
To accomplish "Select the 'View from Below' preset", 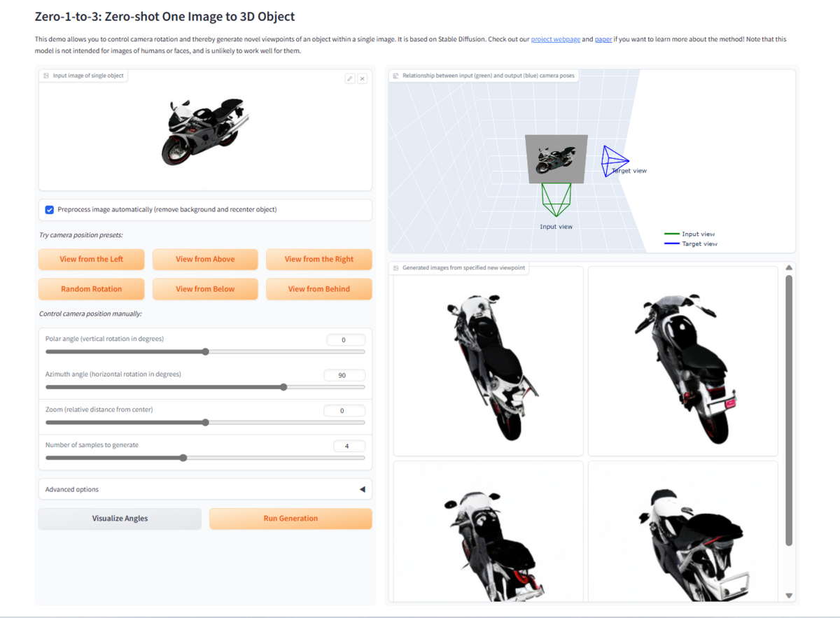I will click(x=205, y=288).
